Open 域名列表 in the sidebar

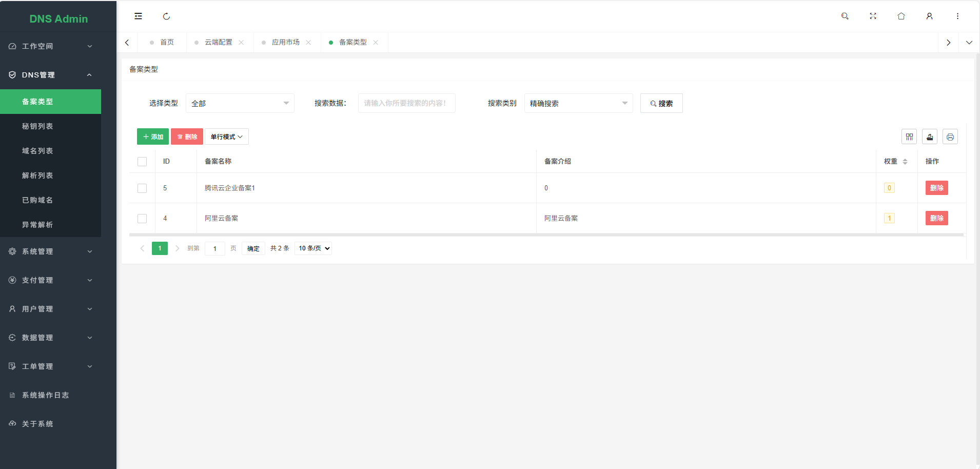(37, 151)
